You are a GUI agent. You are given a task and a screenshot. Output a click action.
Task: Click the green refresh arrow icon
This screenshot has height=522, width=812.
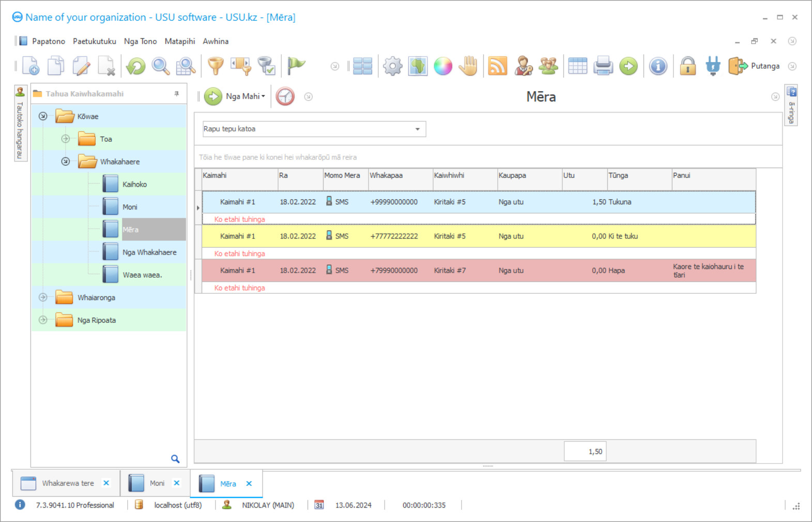(x=136, y=66)
